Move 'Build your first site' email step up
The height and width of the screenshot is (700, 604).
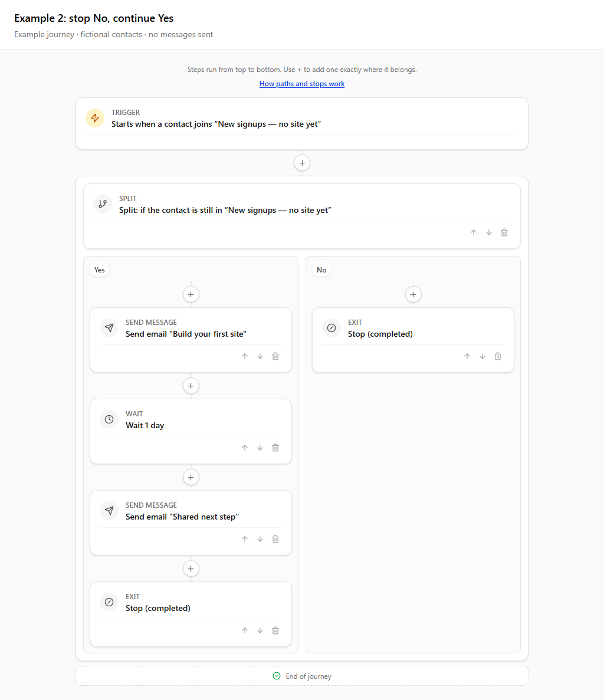coord(245,356)
